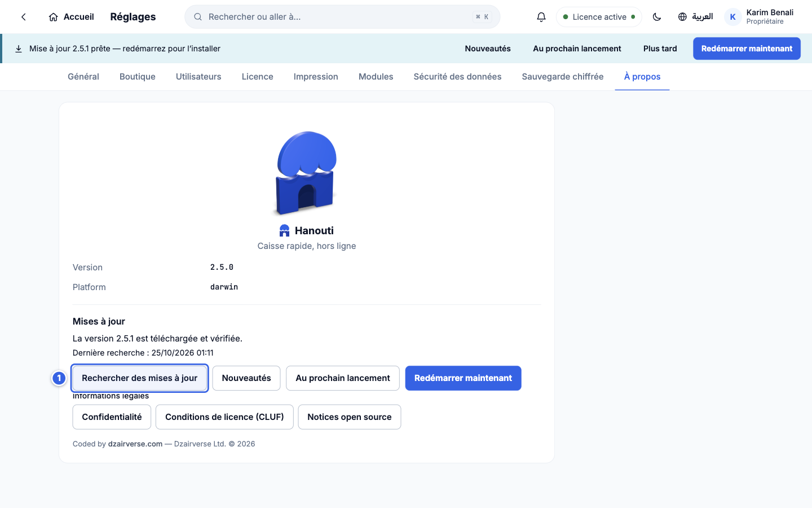Click the small Hanouti icon beside the name
The width and height of the screenshot is (812, 508).
coord(285,230)
